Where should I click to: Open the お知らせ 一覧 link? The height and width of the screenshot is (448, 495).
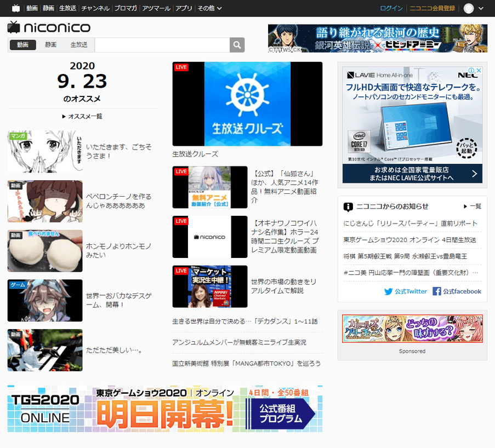(x=473, y=206)
